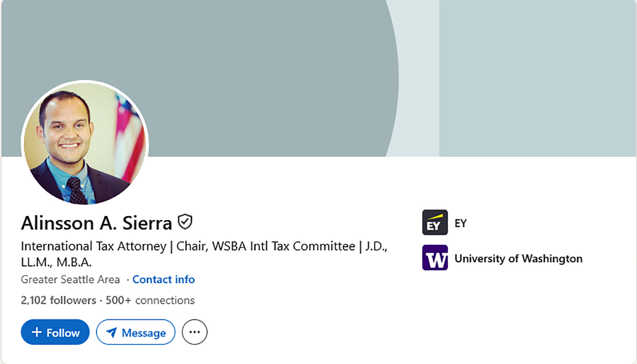The width and height of the screenshot is (637, 364).
Task: Click the EY company logo
Action: click(x=434, y=222)
